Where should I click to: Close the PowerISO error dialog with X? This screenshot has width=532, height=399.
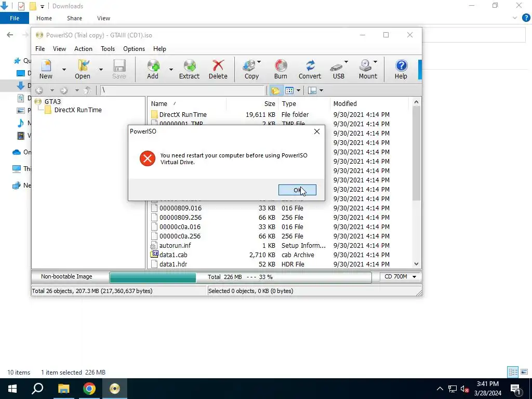[x=316, y=131]
